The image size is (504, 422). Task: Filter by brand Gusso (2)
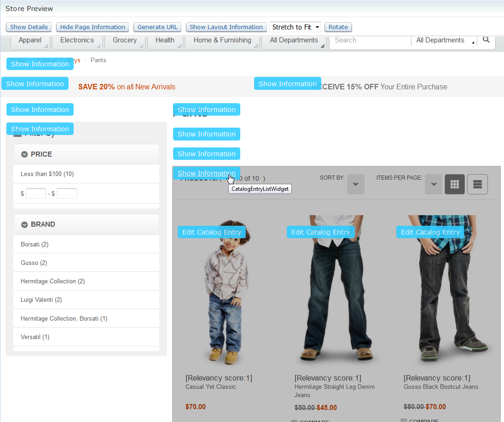pyautogui.click(x=34, y=263)
